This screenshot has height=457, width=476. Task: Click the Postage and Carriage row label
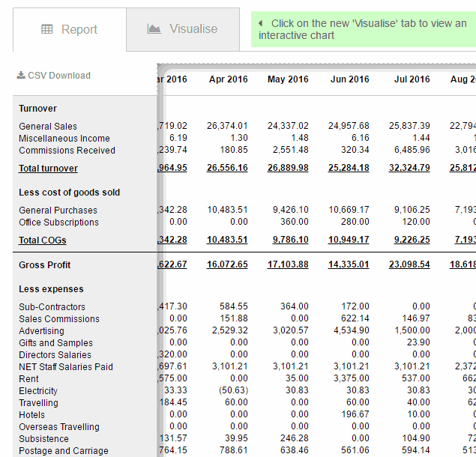(x=64, y=451)
